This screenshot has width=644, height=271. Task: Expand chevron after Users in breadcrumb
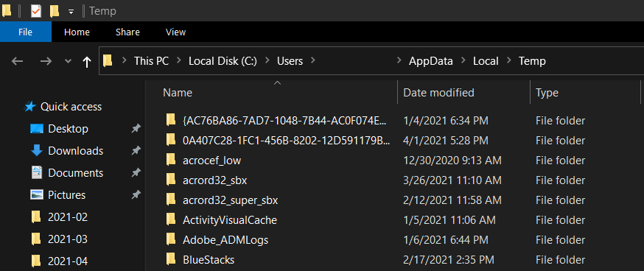313,61
